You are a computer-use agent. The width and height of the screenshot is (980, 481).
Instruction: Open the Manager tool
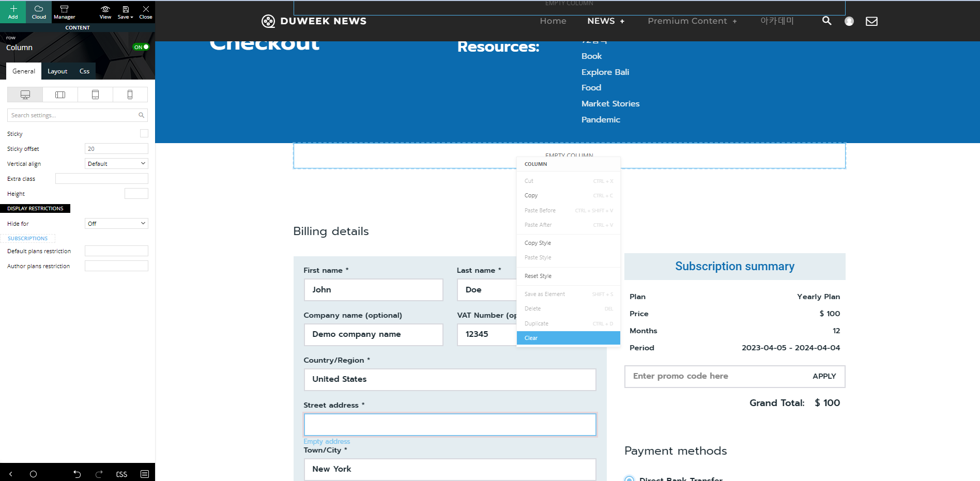pyautogui.click(x=64, y=12)
